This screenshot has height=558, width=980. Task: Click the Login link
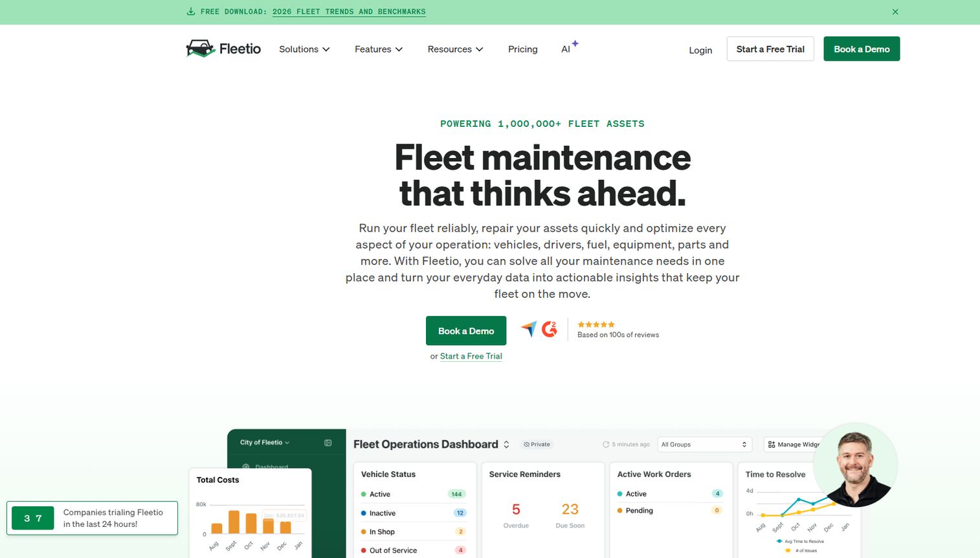coord(700,50)
